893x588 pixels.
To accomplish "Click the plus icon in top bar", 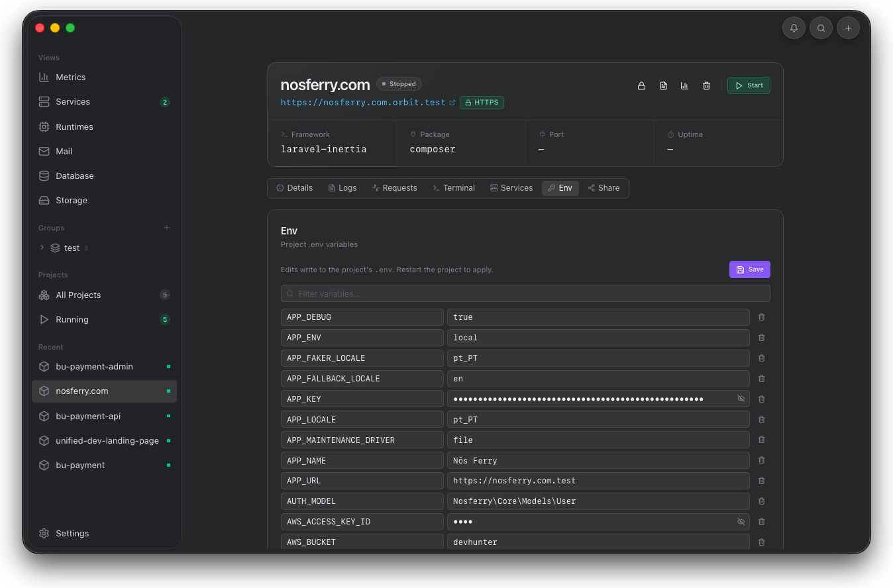I will coord(848,28).
